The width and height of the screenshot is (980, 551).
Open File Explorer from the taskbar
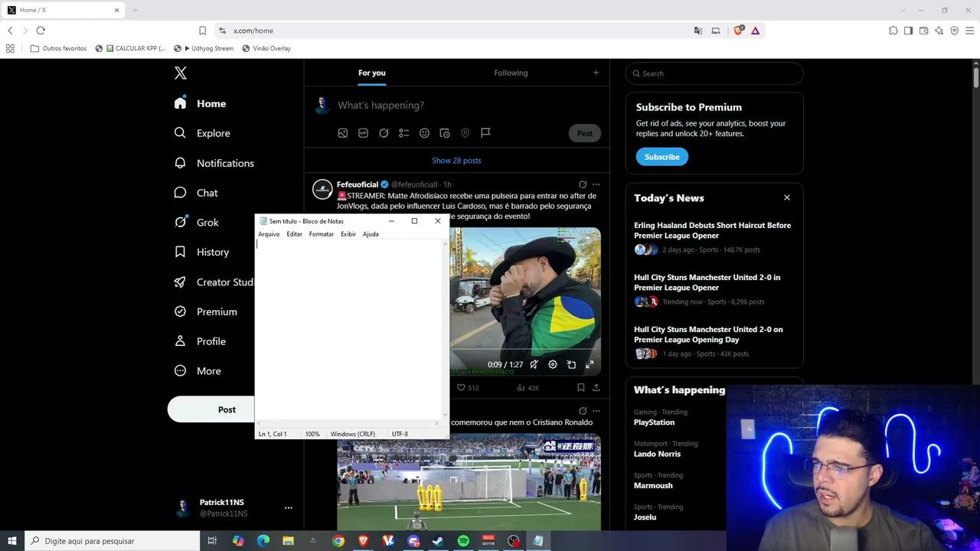tap(288, 541)
